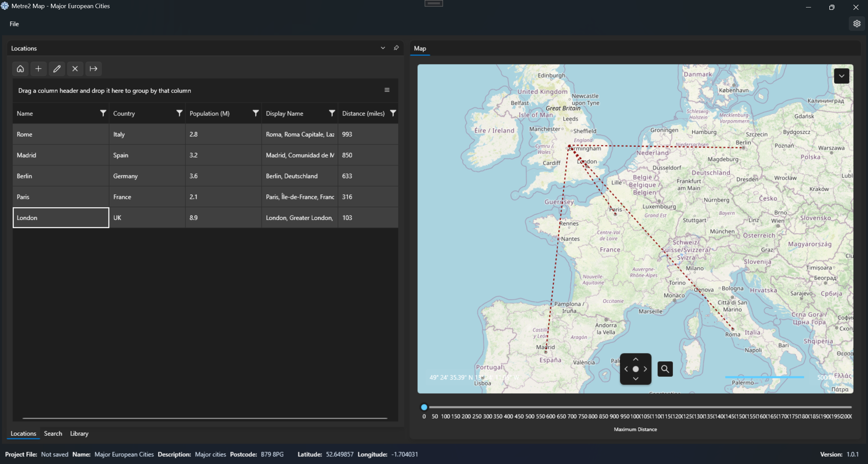Export locations using the arrow icon

tap(93, 69)
